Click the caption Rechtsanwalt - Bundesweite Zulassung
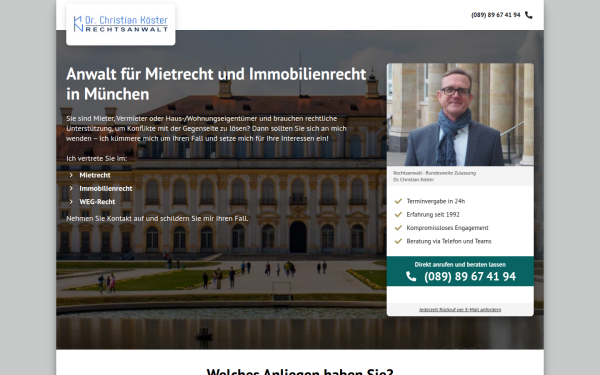Screen dimensions: 600x375 tap(434, 173)
